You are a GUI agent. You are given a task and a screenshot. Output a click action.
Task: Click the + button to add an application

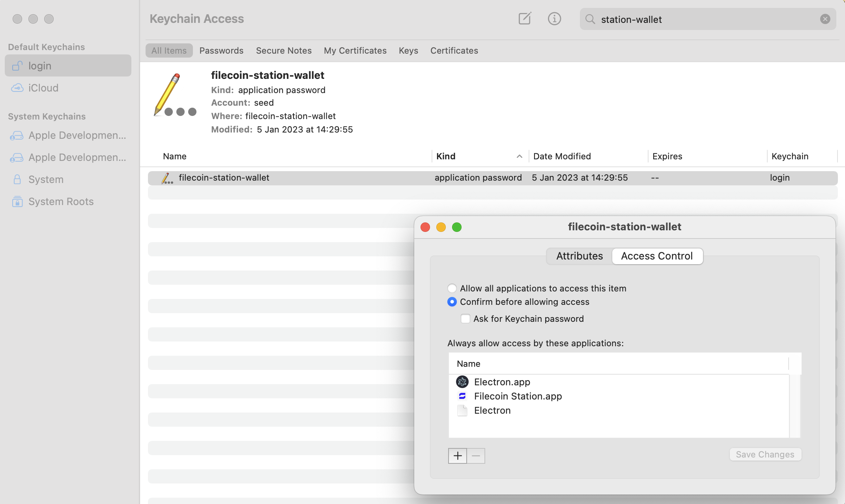[x=457, y=455]
